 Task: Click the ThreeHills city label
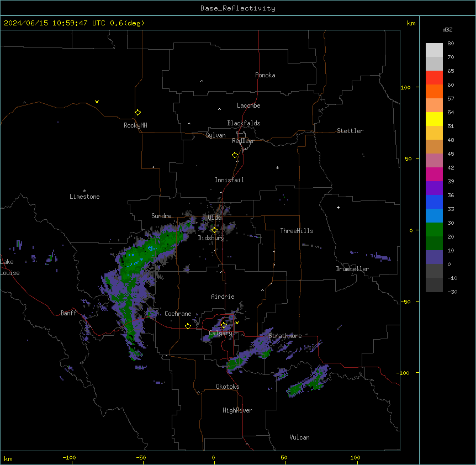297,231
